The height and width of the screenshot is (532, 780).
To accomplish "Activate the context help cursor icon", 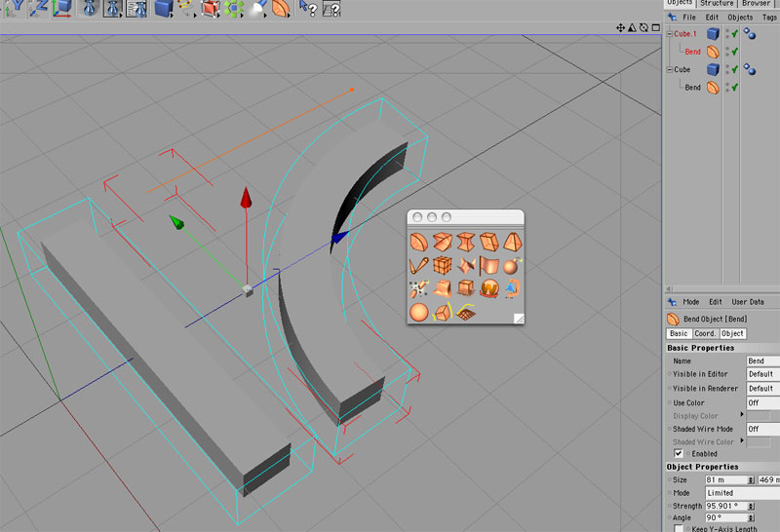I will 308,8.
